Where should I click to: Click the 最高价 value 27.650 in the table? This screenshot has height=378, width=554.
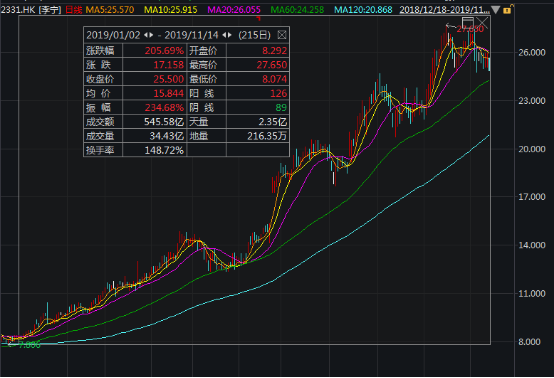coord(272,65)
